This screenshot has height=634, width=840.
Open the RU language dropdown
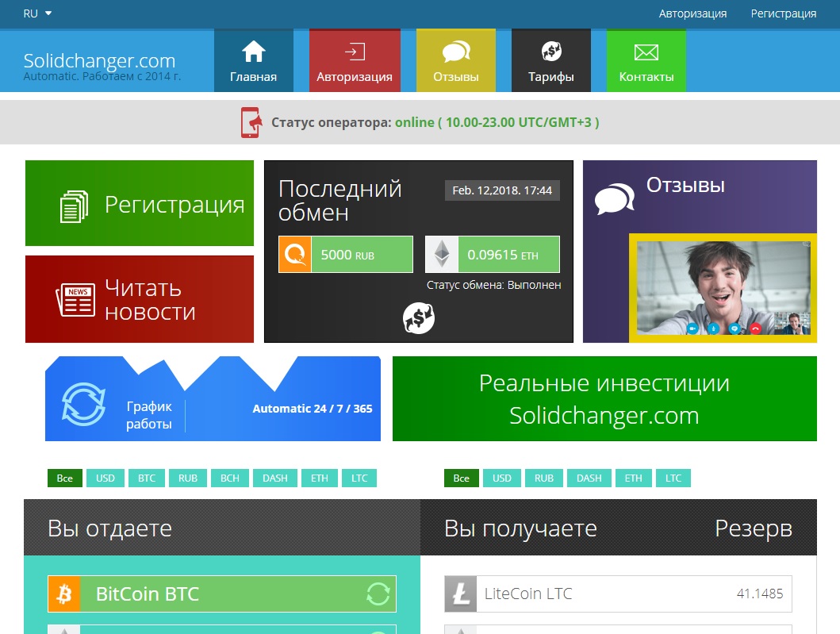(37, 13)
